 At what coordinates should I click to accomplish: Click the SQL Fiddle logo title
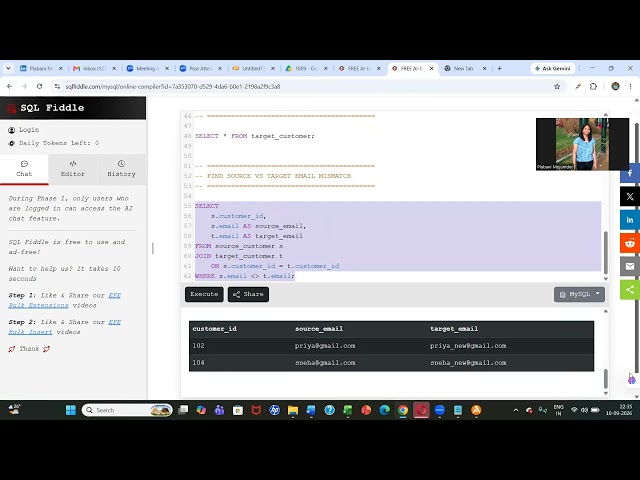coord(52,108)
